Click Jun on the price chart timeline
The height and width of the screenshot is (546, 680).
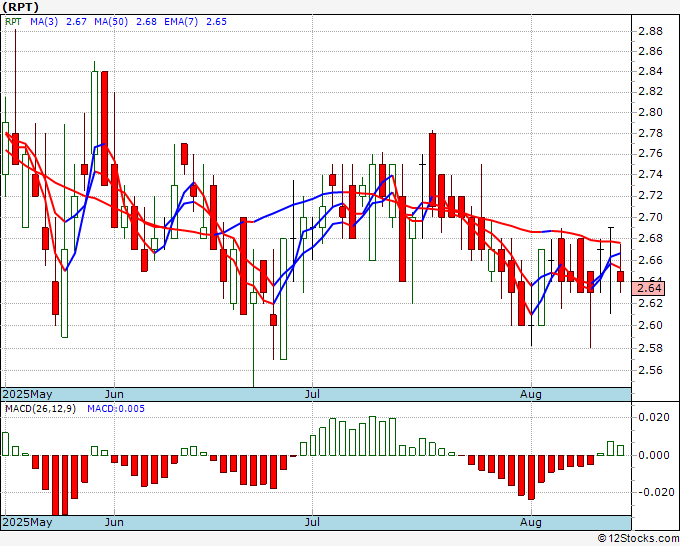(114, 394)
